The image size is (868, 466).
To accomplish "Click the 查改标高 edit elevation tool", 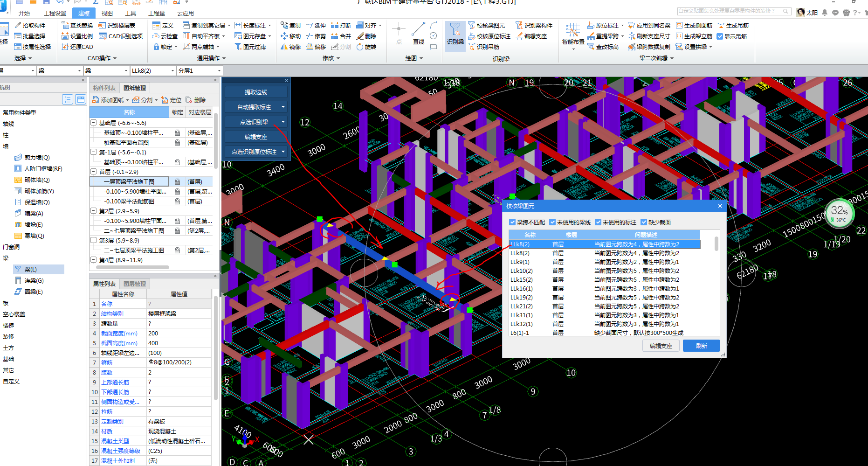I will click(x=603, y=47).
